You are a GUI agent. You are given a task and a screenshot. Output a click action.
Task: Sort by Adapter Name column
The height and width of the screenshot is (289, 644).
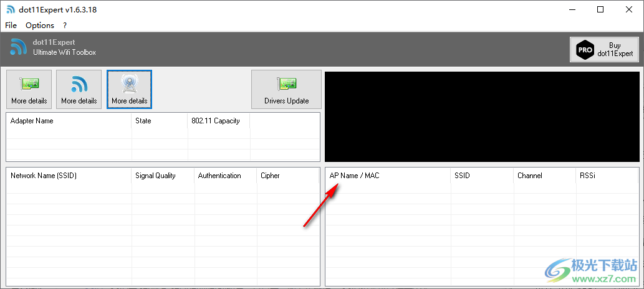[69, 121]
